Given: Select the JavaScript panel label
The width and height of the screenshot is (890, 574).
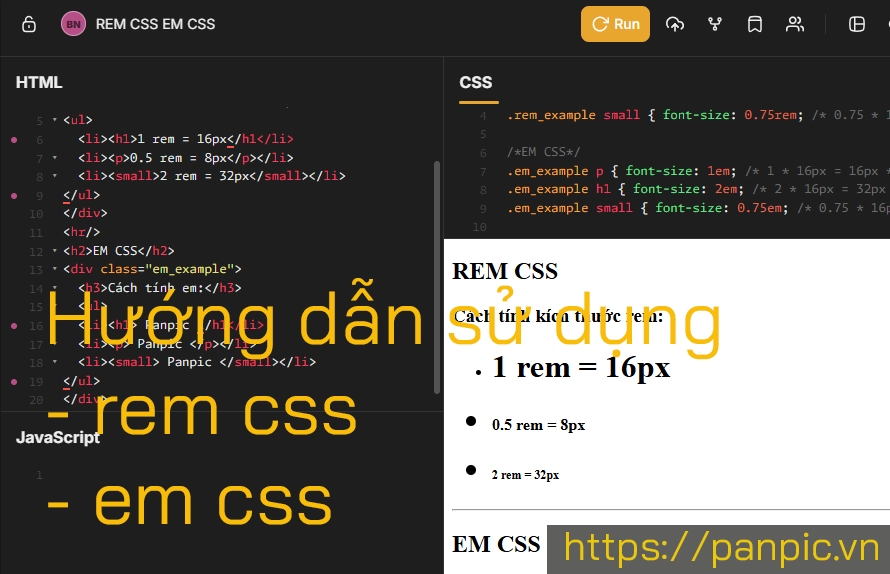Looking at the screenshot, I should pos(58,437).
